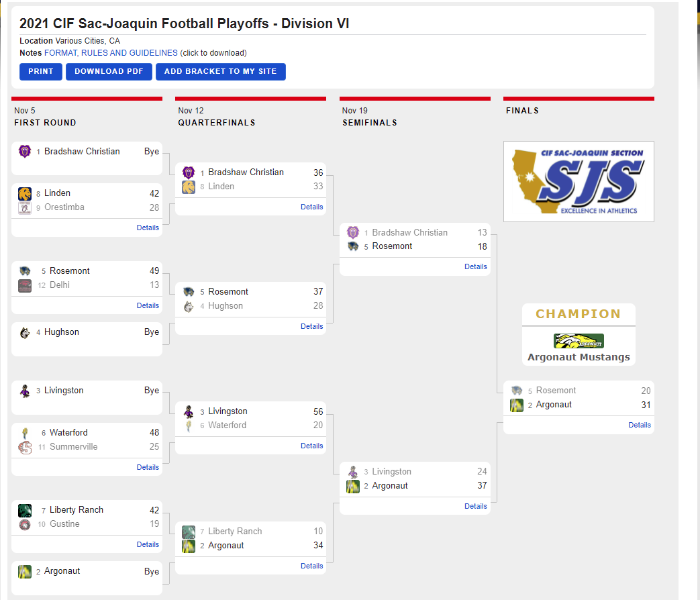Click ADD BRACKET TO MY SITE button
The height and width of the screenshot is (600, 700).
[x=220, y=72]
